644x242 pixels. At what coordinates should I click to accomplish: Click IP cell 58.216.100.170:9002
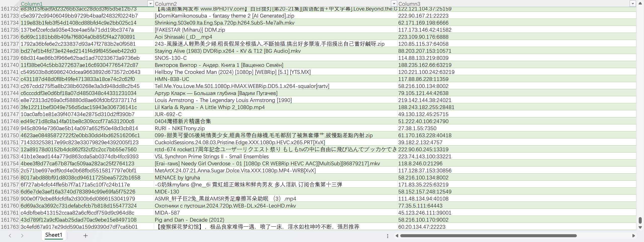pyautogui.click(x=517, y=220)
